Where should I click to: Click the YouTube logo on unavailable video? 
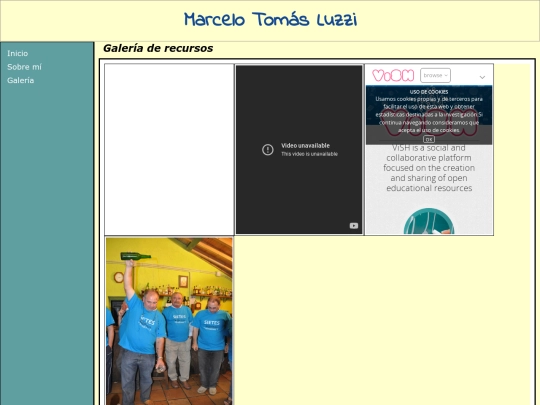[354, 226]
